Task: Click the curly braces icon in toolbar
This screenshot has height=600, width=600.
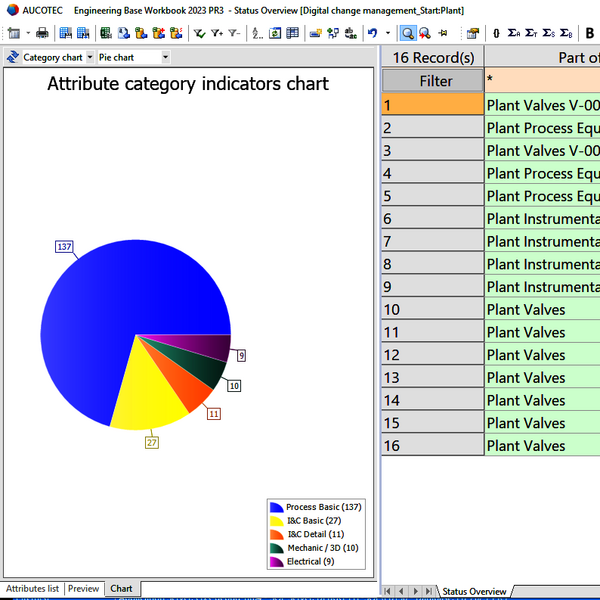Action: pos(496,33)
